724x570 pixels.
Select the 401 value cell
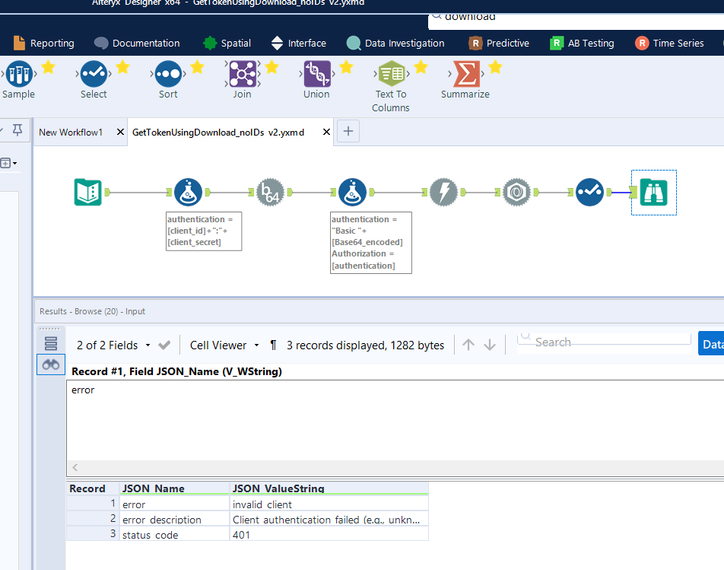tap(329, 534)
